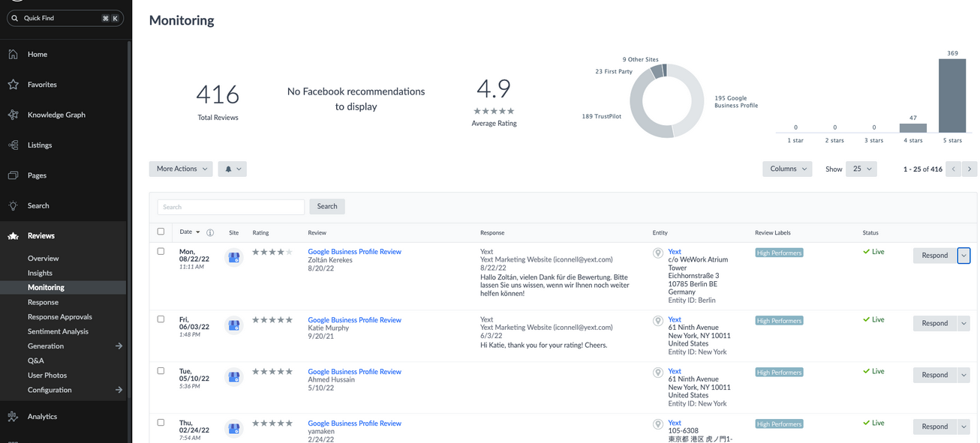Respond to Zoltán Kerekes review
Screen dimensions: 980x443
click(935, 256)
